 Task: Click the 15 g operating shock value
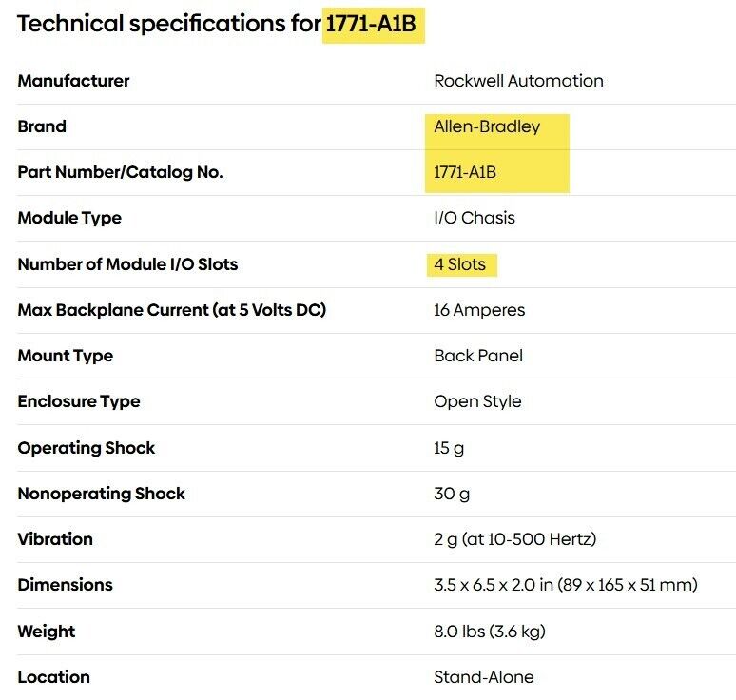tap(449, 448)
